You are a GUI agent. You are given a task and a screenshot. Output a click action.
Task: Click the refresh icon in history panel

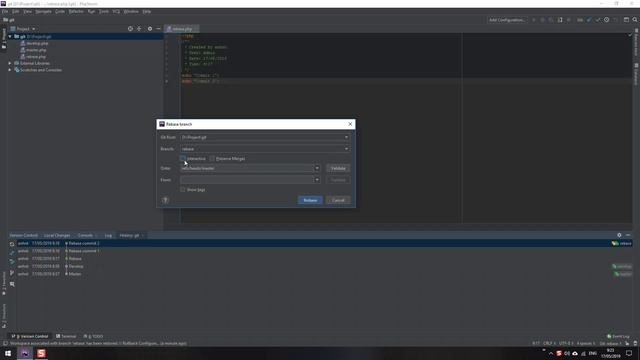[x=12, y=244]
